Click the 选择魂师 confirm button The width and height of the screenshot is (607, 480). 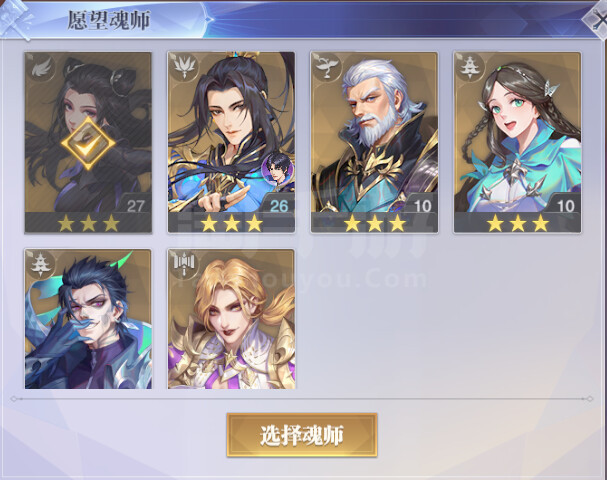[302, 435]
